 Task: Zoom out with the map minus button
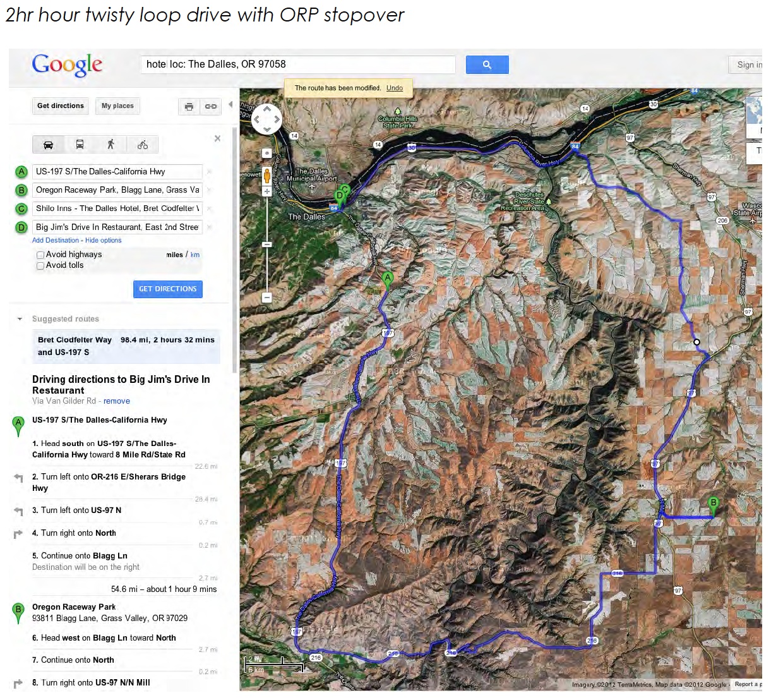[267, 297]
